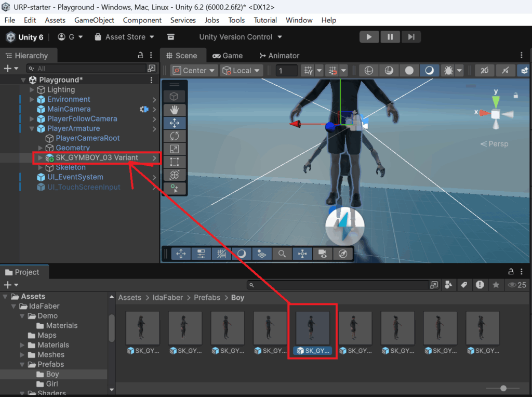Adjust the asset thumbnail size slider
The width and height of the screenshot is (532, 397).
pyautogui.click(x=503, y=388)
